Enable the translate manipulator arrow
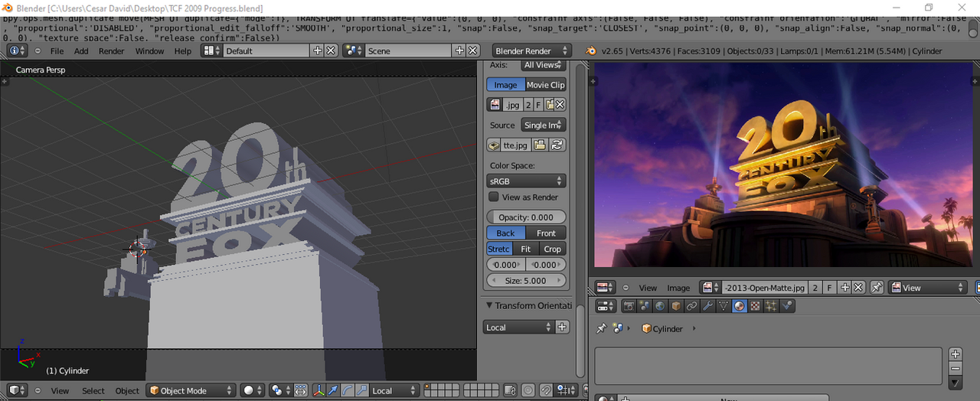 [x=333, y=390]
